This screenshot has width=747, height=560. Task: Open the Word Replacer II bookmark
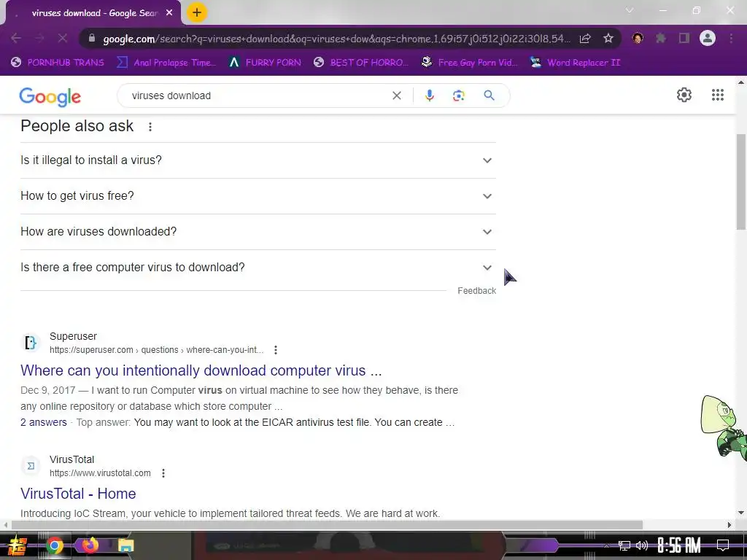coord(576,63)
